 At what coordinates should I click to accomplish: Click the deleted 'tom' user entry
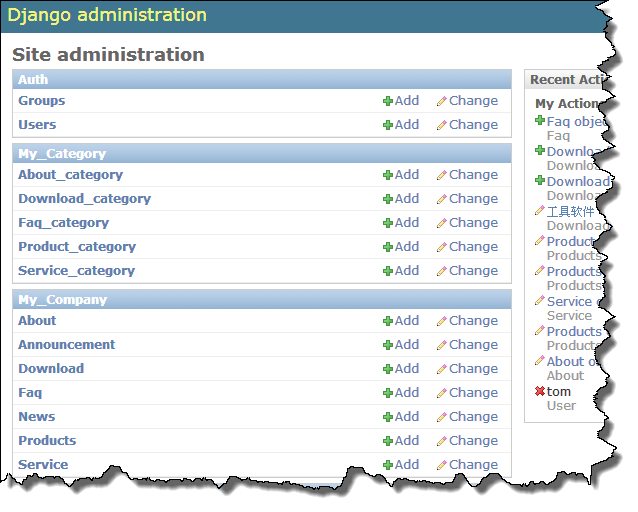point(559,392)
